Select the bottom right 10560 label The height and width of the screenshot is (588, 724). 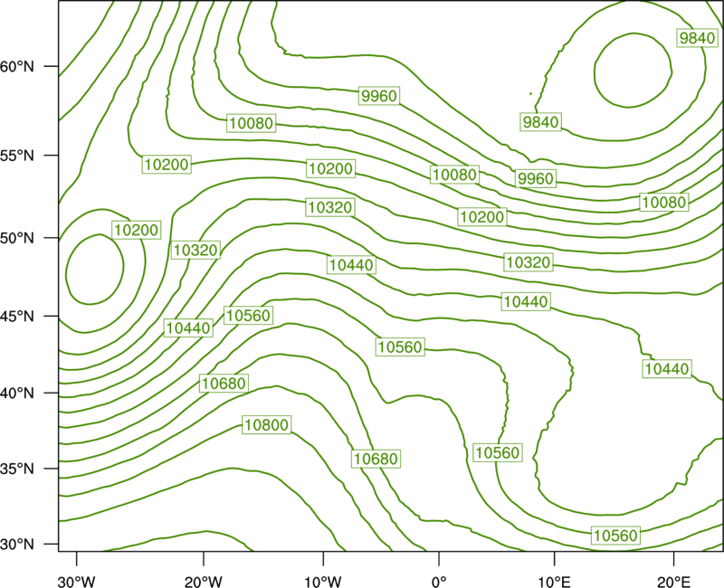coord(615,536)
